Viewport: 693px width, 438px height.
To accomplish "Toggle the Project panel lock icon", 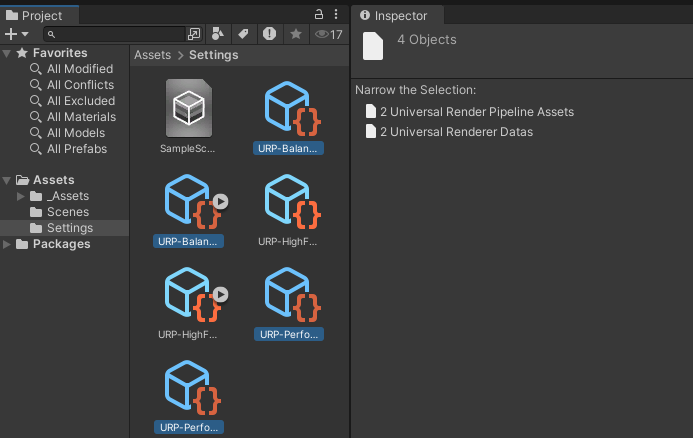I will 319,14.
